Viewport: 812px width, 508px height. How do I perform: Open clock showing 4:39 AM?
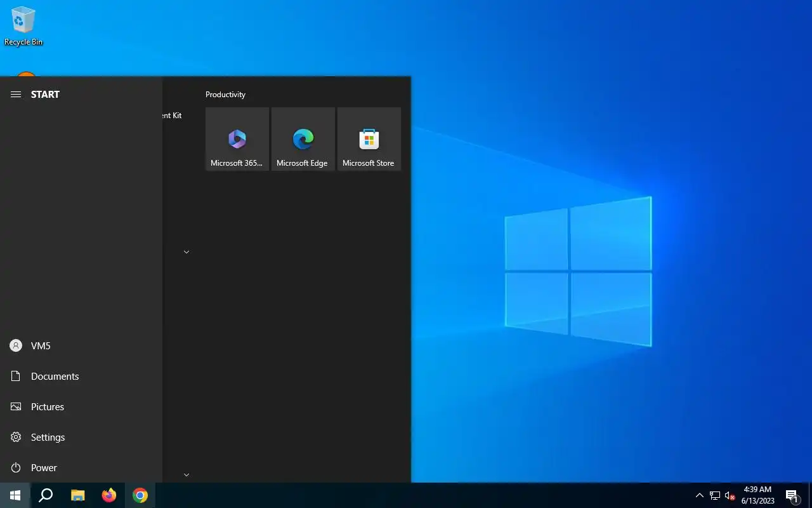[757, 495]
